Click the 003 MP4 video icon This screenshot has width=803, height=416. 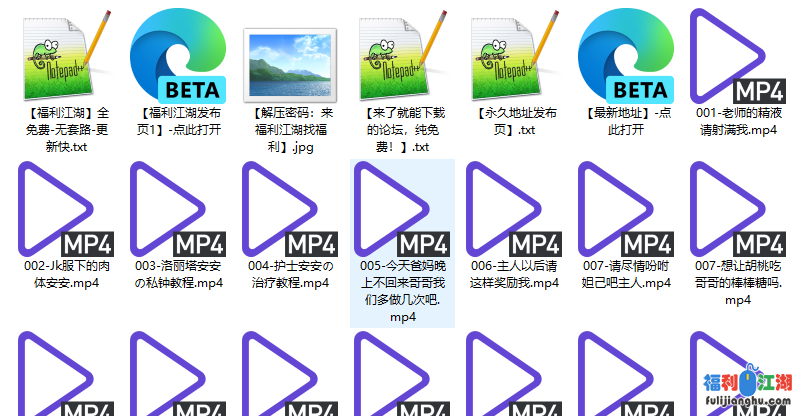coord(178,206)
